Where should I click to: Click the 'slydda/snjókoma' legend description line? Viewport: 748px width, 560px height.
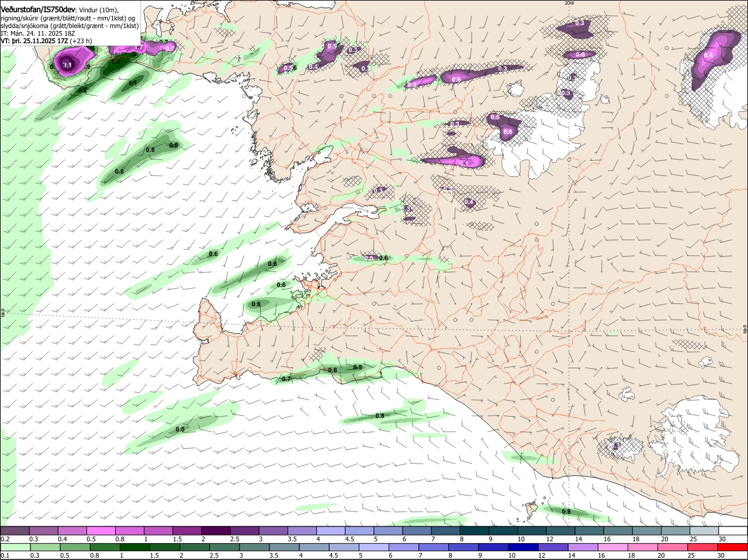70,26
